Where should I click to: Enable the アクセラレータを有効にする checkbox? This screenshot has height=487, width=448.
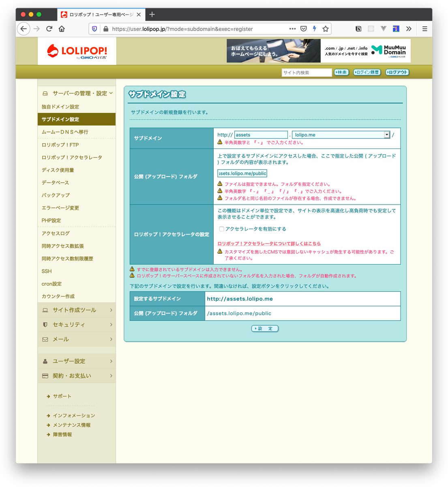click(221, 228)
